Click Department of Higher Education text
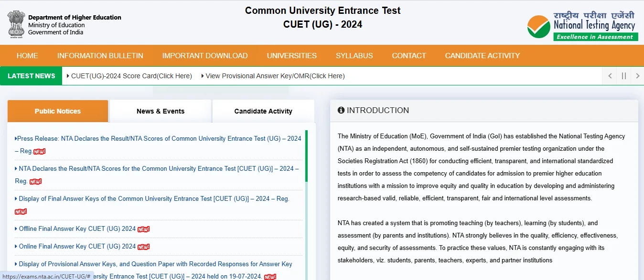 coord(75,17)
